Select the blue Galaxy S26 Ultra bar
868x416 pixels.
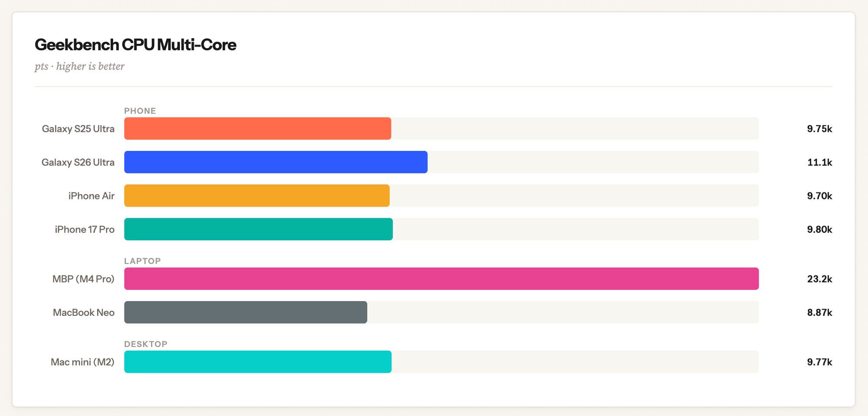point(276,162)
